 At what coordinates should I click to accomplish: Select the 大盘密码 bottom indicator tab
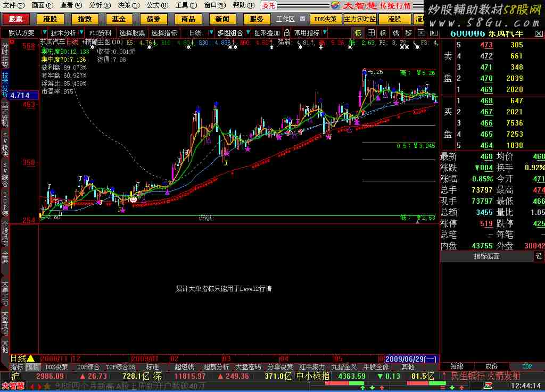point(248,367)
